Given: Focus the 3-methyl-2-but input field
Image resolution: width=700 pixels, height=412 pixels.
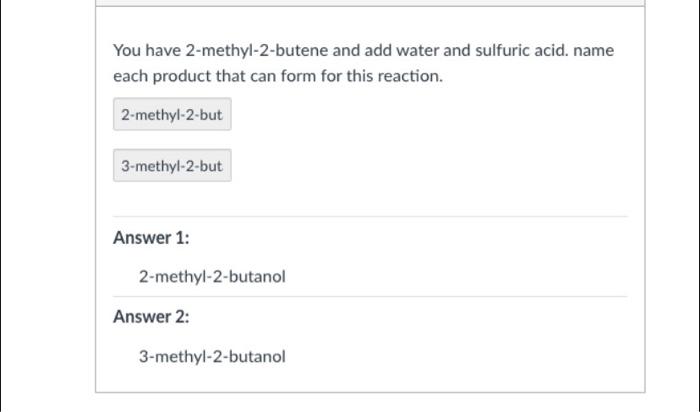Looking at the screenshot, I should point(171,166).
